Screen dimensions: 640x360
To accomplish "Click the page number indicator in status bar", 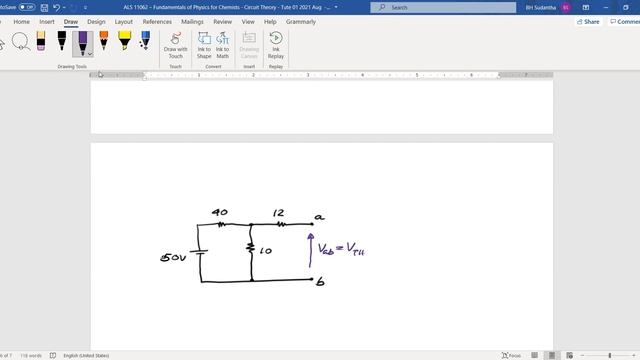I will [5, 356].
